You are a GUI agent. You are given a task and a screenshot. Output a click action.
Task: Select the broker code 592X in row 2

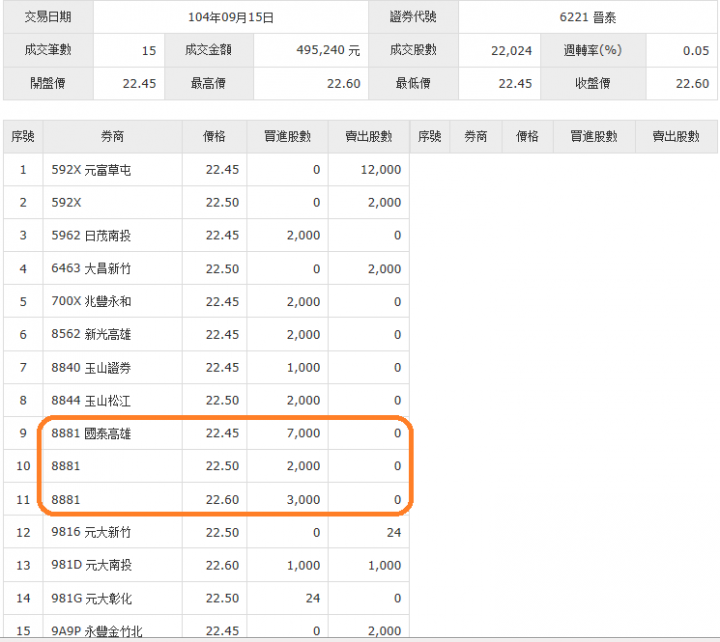pyautogui.click(x=66, y=203)
